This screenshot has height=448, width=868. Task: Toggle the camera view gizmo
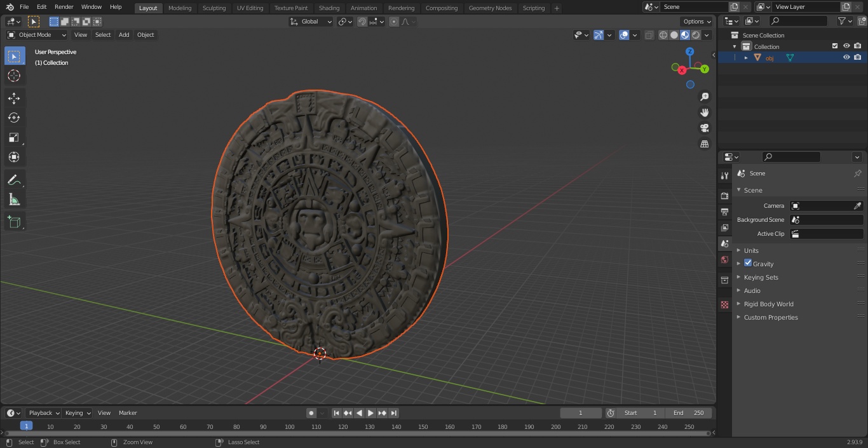(x=705, y=128)
